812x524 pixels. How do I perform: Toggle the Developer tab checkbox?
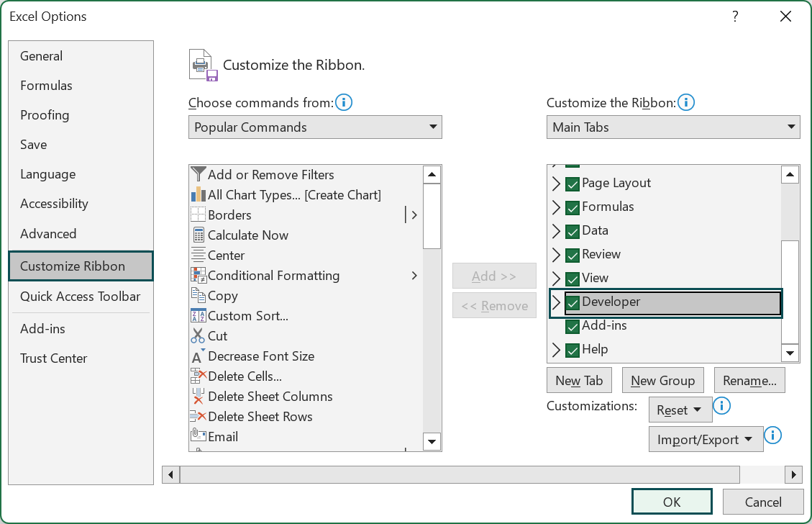click(572, 303)
